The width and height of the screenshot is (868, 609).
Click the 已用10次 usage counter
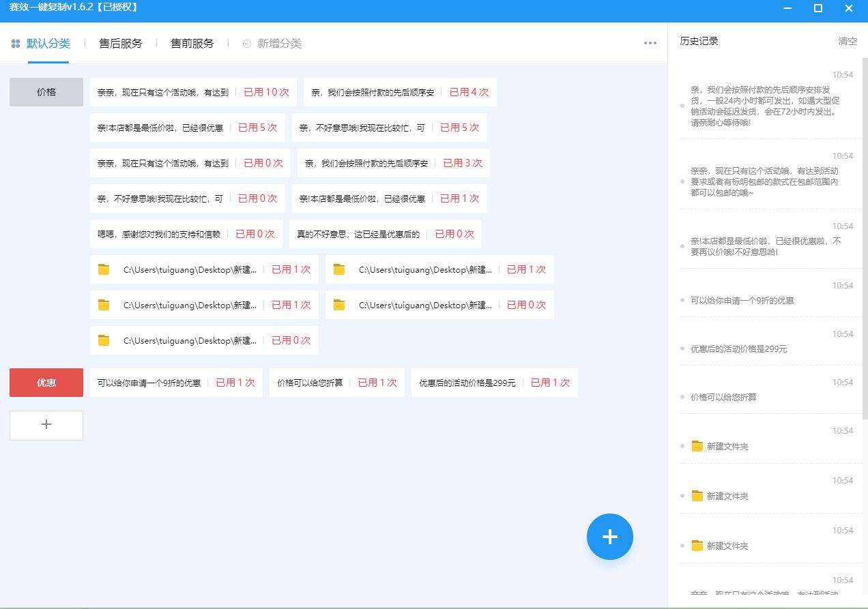[266, 91]
